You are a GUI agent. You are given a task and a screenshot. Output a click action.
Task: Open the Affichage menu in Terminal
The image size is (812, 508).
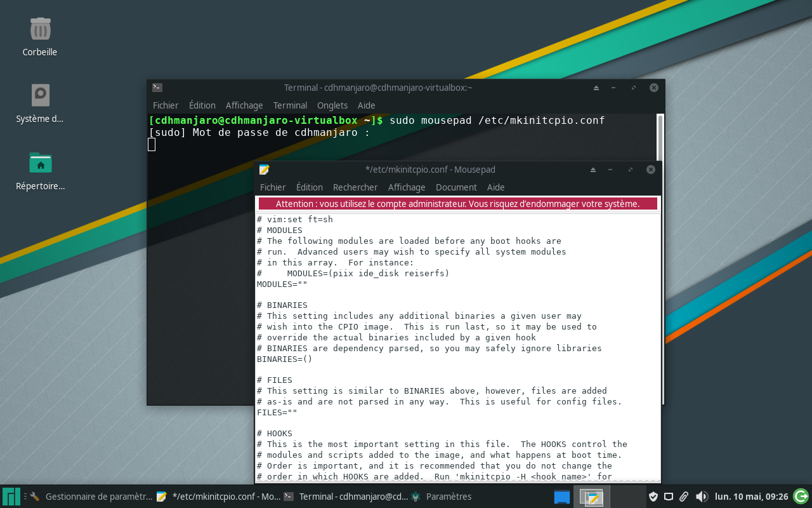244,105
